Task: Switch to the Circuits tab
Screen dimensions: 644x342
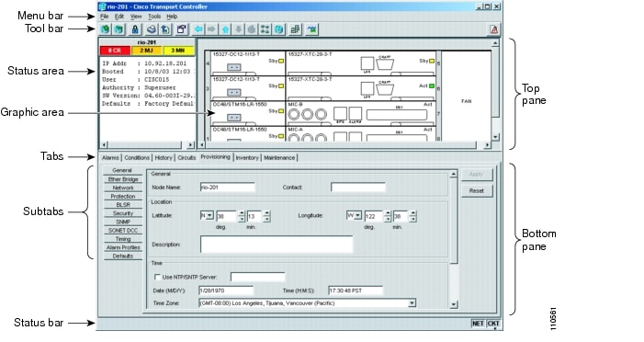Action: [186, 158]
